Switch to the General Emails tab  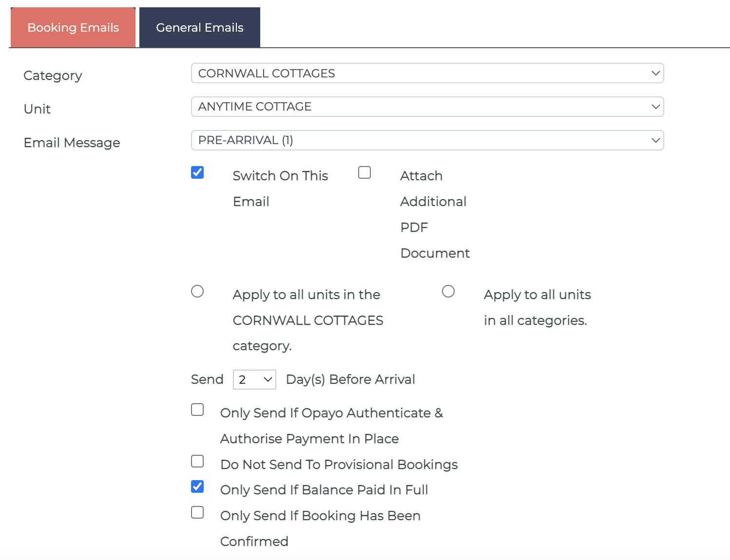pyautogui.click(x=199, y=27)
